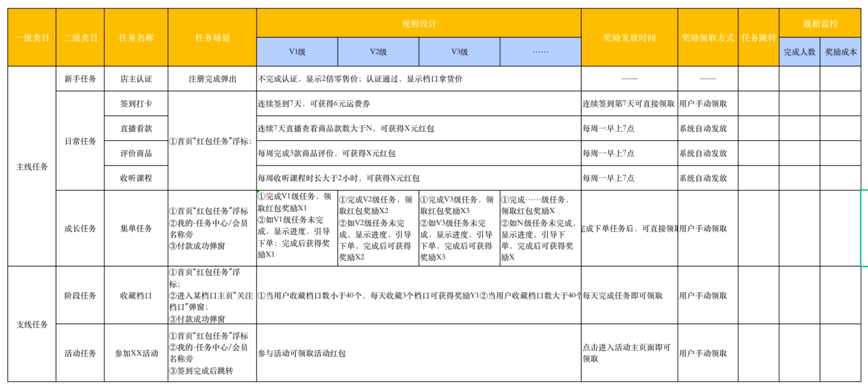
Task: Click the V3级 header cell
Action: tap(459, 52)
